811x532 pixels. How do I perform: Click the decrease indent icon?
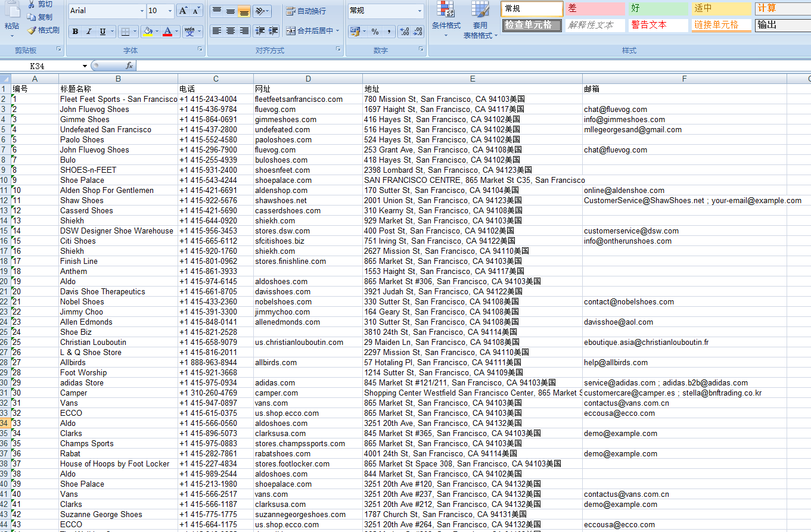(x=260, y=31)
